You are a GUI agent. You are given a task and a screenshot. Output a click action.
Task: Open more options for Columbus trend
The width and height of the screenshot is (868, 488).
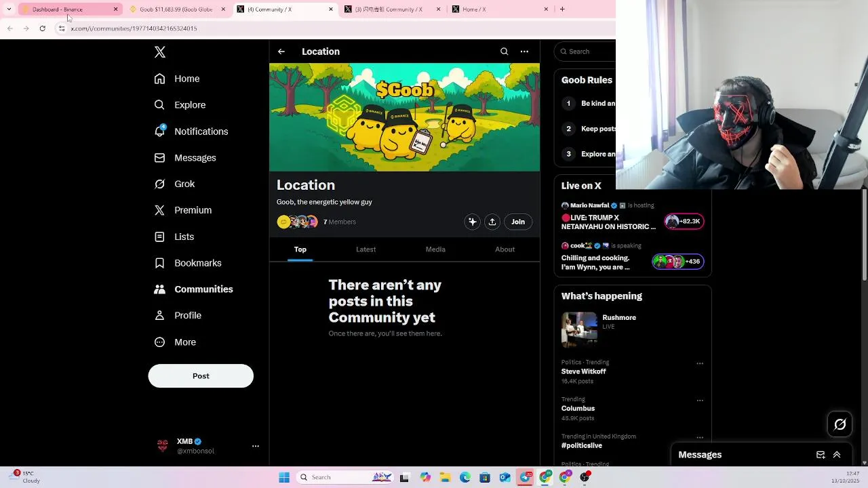coord(700,400)
